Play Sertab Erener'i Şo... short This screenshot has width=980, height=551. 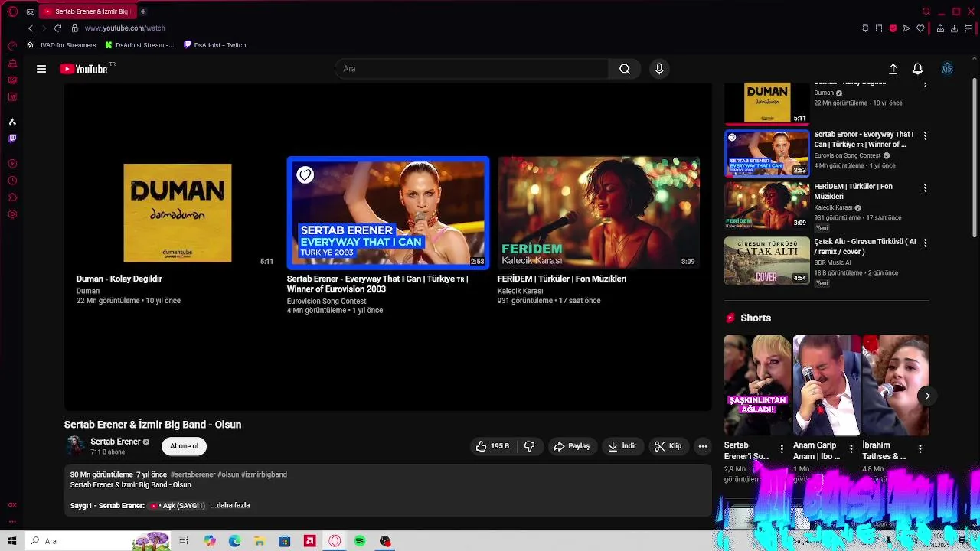[x=757, y=385]
